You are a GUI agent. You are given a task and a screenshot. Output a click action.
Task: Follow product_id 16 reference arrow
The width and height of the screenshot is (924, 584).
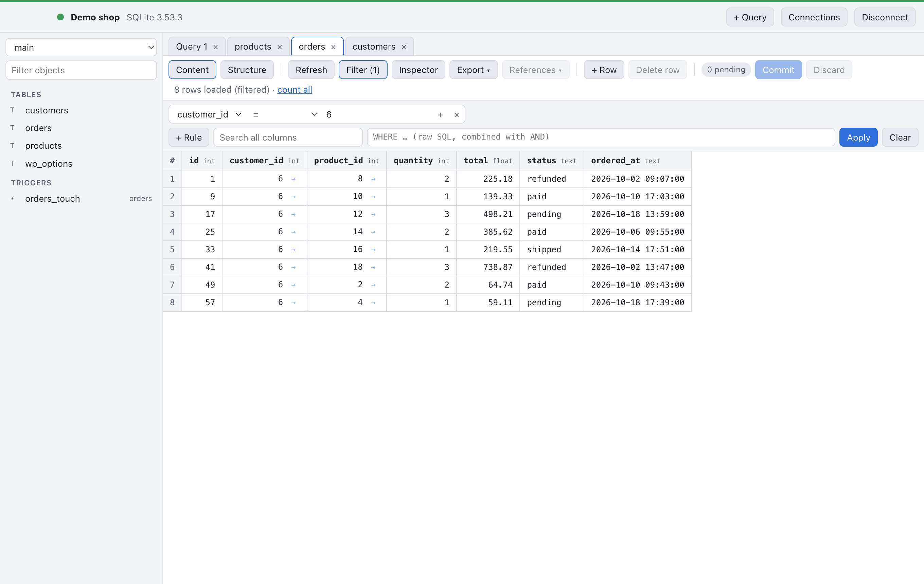pos(373,250)
